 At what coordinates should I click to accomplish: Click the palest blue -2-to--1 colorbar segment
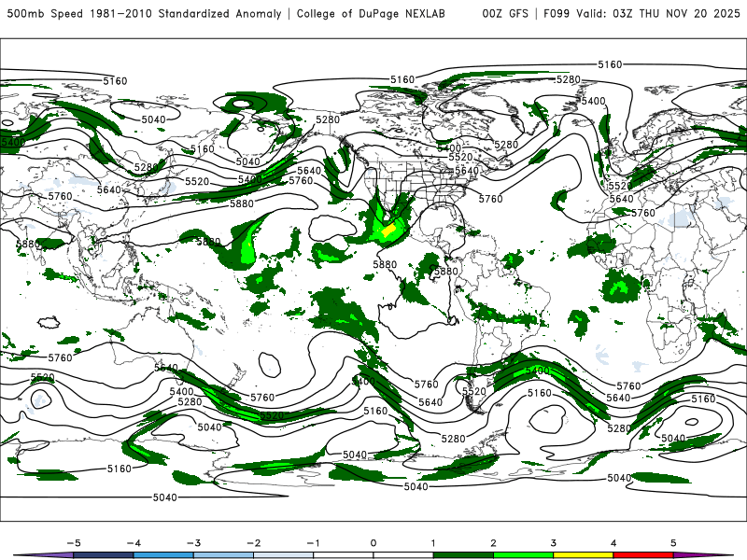coord(284,555)
